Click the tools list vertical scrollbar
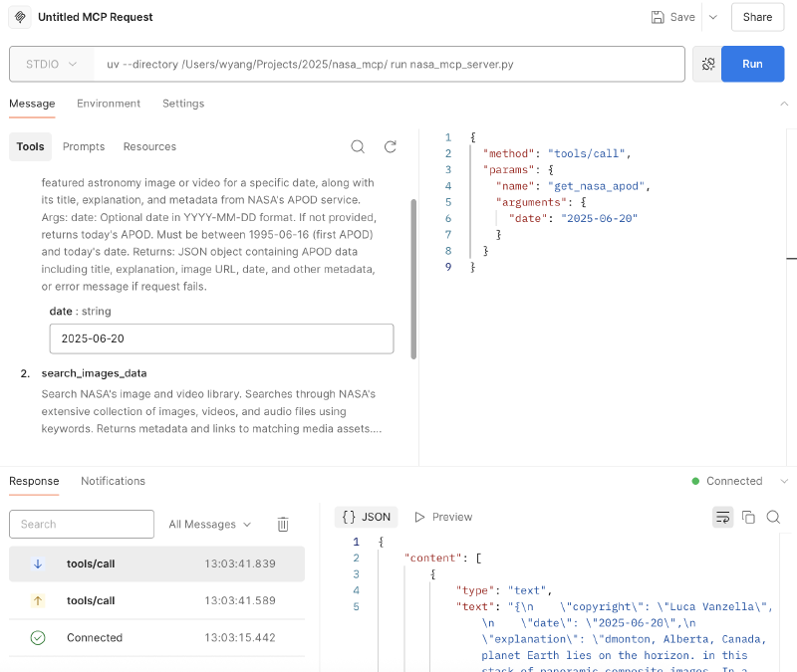Image resolution: width=797 pixels, height=672 pixels. [x=413, y=279]
